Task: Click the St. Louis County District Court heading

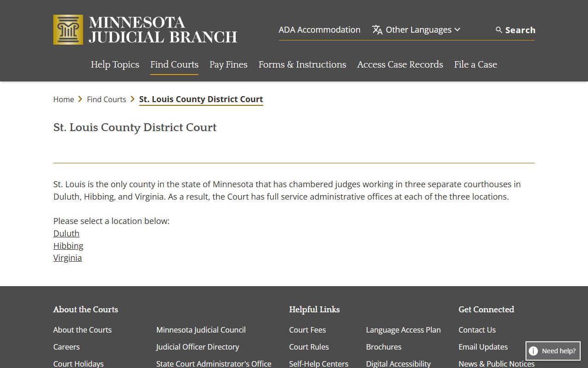Action: point(135,127)
